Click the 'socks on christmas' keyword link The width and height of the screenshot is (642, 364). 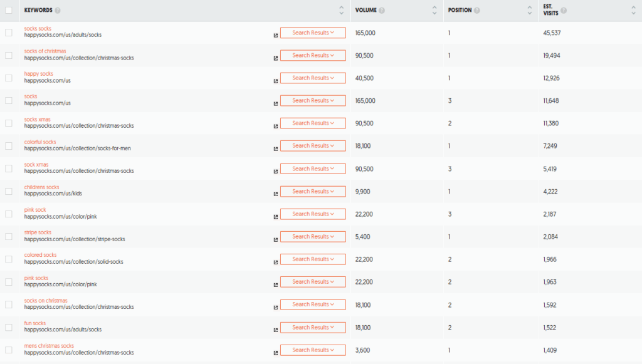tap(45, 300)
